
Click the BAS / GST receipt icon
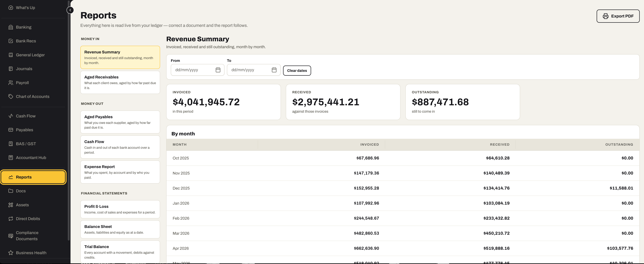[x=10, y=144]
